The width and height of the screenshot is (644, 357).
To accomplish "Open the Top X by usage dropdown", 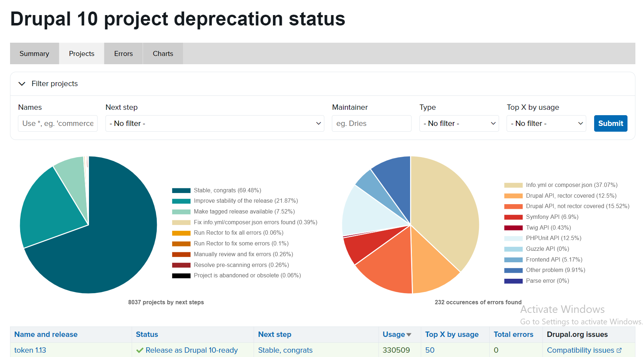I will 546,123.
